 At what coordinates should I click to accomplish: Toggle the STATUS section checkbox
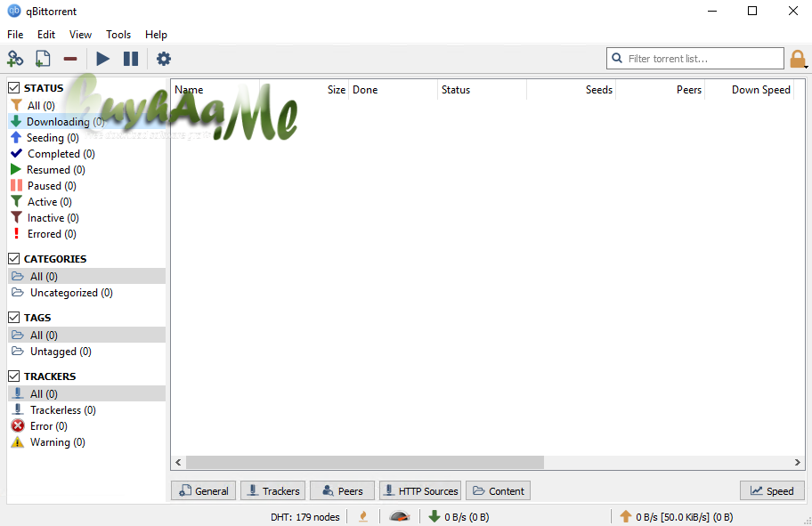point(14,87)
